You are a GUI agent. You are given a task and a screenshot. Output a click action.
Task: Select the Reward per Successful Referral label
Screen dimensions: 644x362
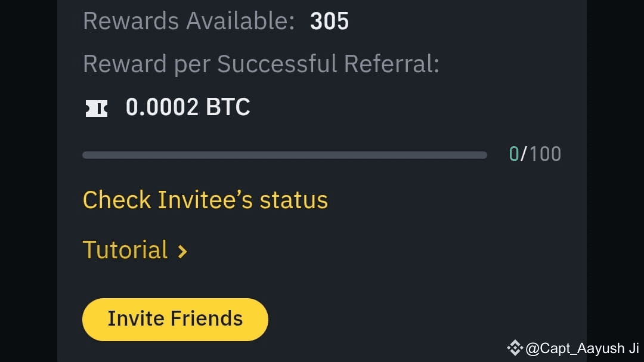(261, 64)
